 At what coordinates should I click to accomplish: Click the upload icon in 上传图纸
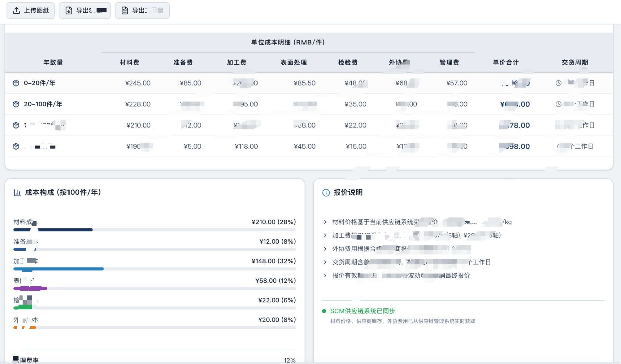pyautogui.click(x=16, y=11)
